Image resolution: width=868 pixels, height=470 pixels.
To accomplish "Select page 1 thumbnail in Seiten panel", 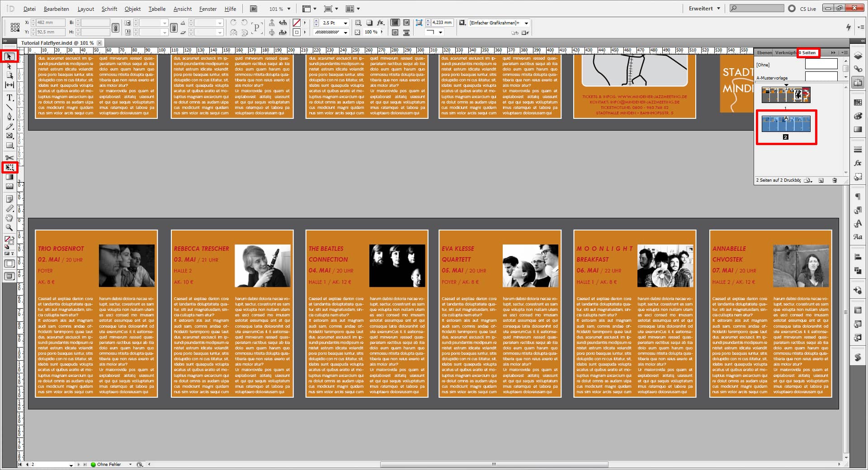I will 786,95.
